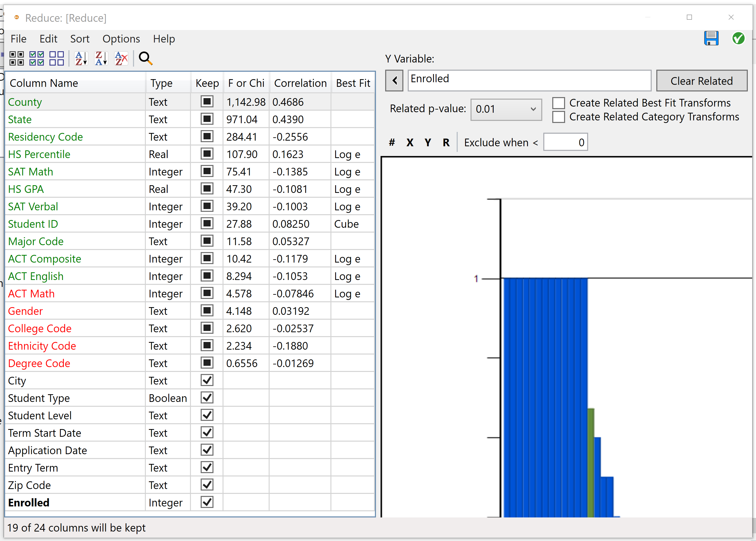Toggle Keep checkbox for County row
Image resolution: width=756 pixels, height=541 pixels.
[207, 102]
